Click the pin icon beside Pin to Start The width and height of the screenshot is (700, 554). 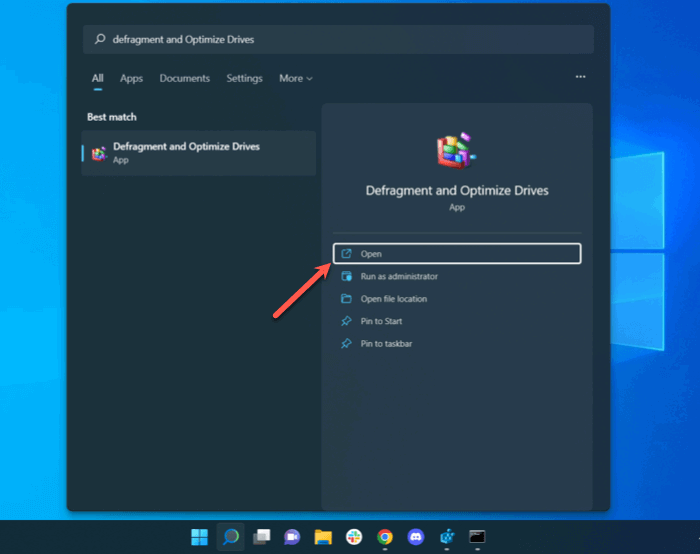pos(346,321)
